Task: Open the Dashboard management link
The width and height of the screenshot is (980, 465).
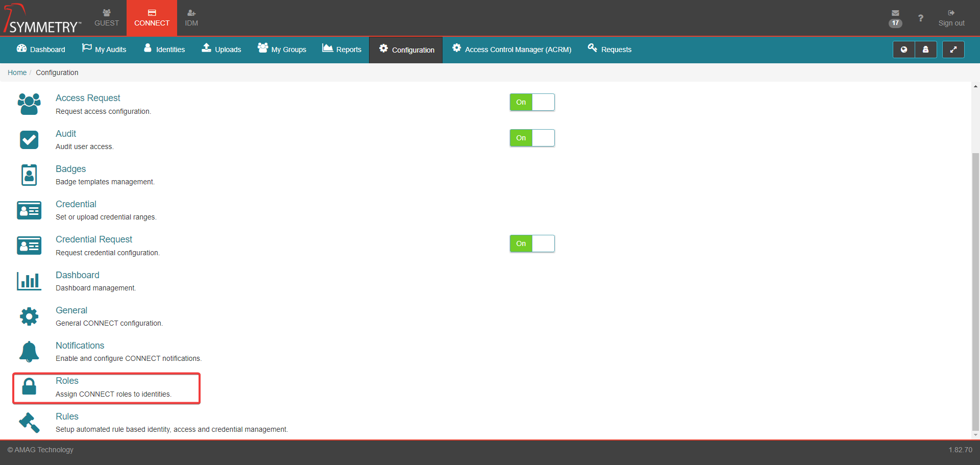Action: [x=78, y=275]
